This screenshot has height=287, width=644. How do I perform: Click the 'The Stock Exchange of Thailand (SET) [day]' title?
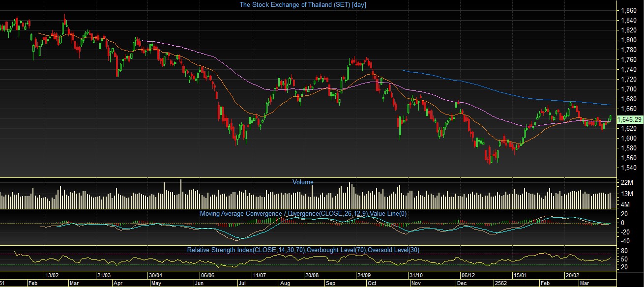click(x=302, y=5)
